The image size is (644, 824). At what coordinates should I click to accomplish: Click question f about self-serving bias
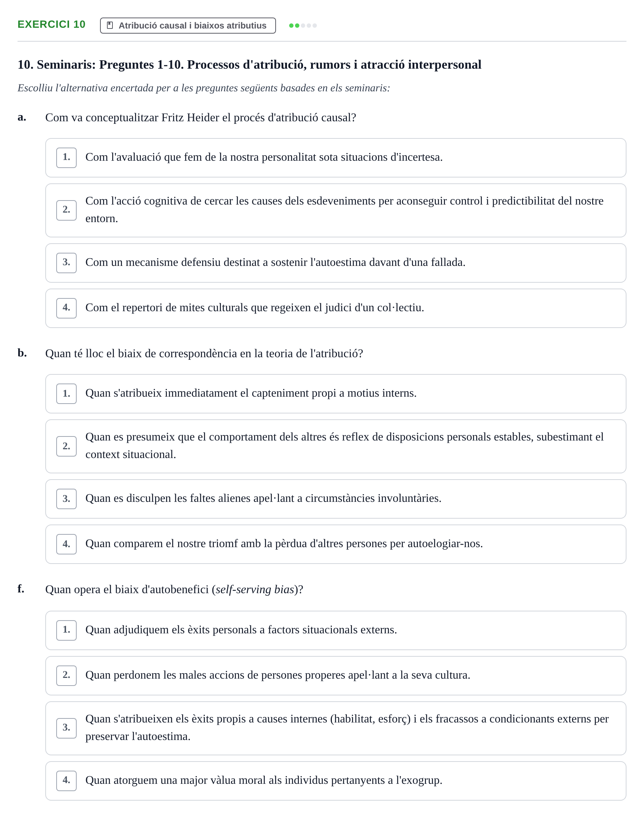174,589
